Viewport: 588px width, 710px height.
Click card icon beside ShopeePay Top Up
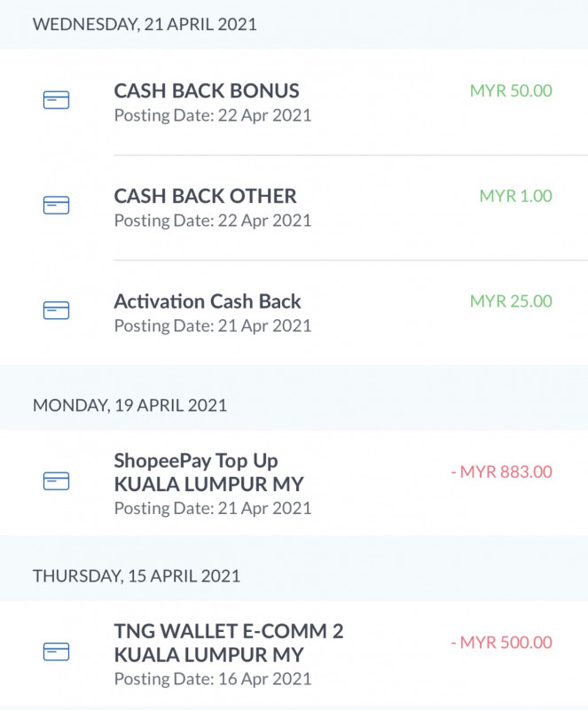(56, 481)
